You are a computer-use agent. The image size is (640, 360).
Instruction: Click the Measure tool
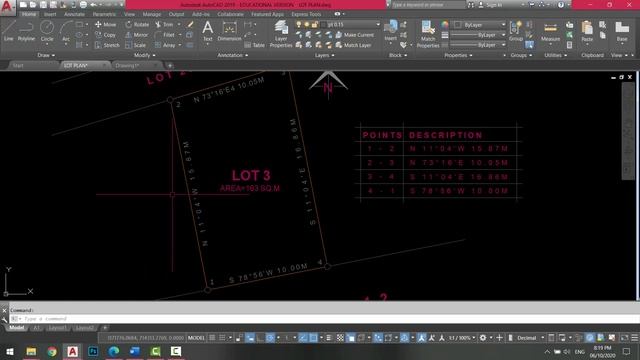point(550,32)
